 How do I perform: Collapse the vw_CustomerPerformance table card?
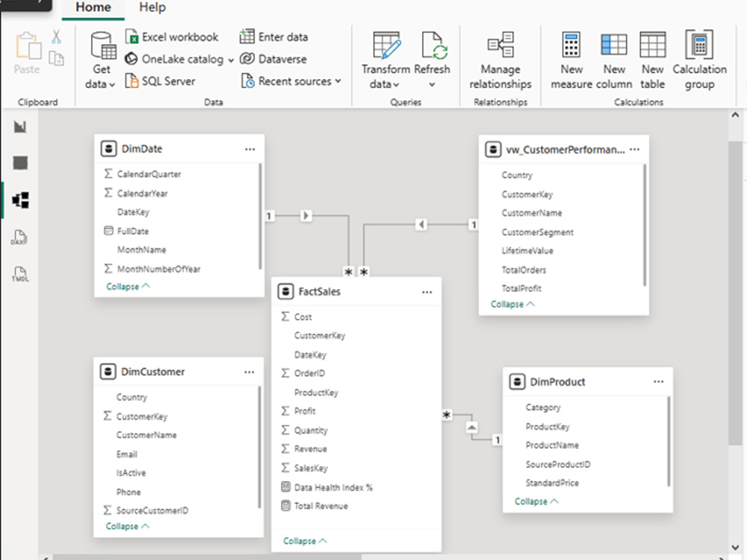(x=512, y=304)
